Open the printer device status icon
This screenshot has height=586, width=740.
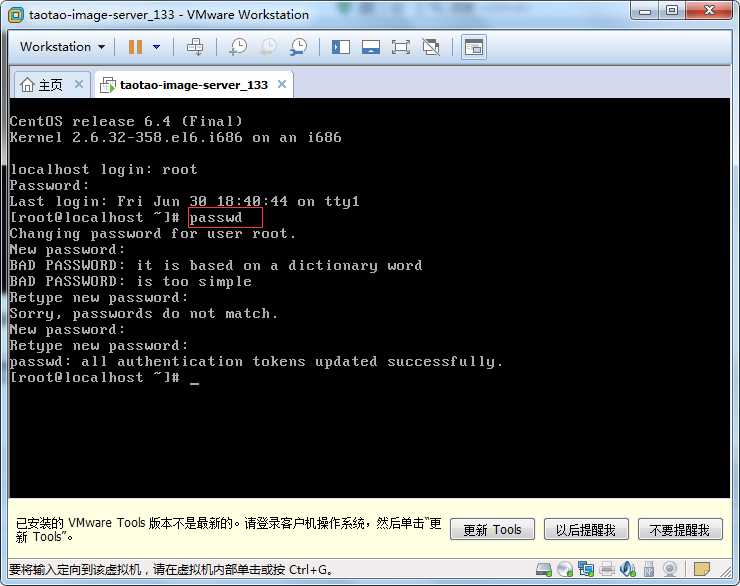coord(607,569)
